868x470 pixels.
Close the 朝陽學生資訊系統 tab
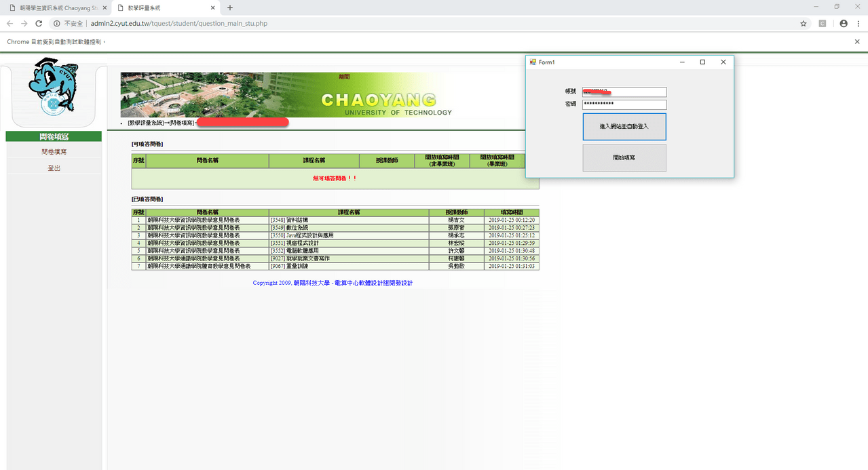(x=105, y=7)
